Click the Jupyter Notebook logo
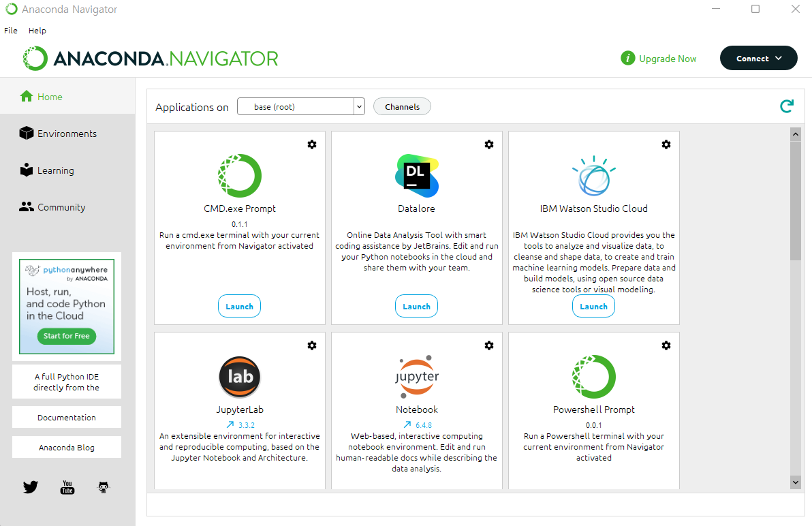Screen dimensions: 812x526 [x=417, y=376]
